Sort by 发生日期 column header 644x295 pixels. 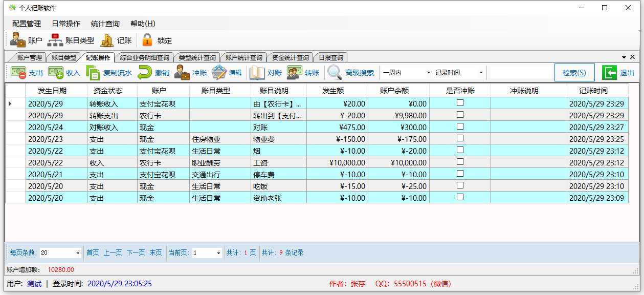pos(56,91)
